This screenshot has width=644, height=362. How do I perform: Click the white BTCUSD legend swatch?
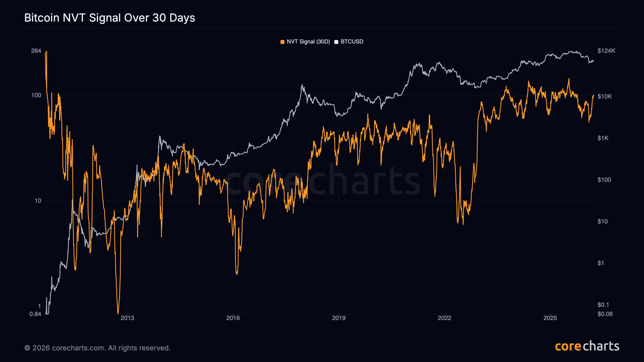tap(336, 42)
